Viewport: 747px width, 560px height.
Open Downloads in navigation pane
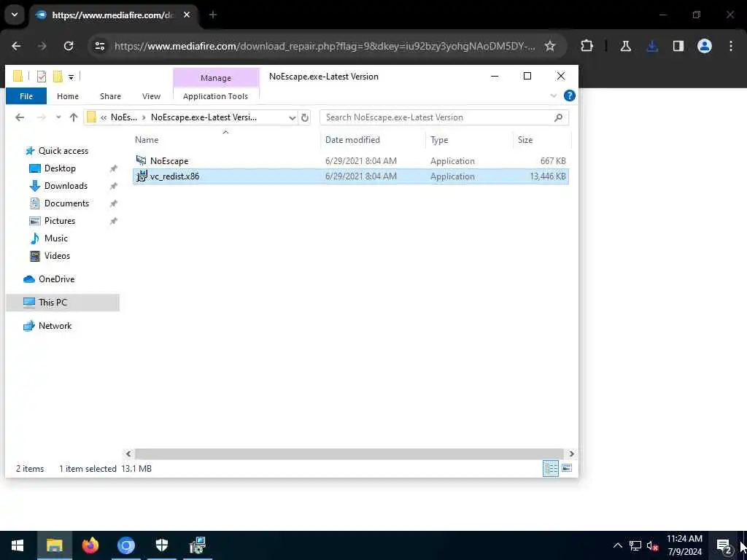point(66,186)
